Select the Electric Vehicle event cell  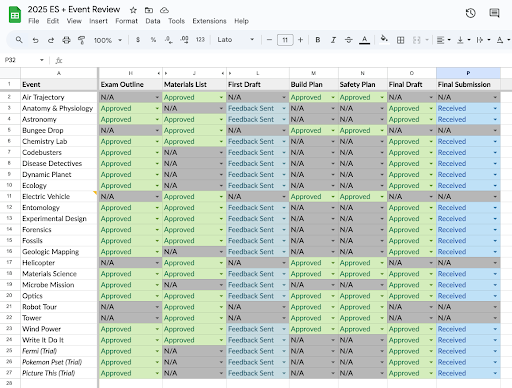tap(59, 196)
